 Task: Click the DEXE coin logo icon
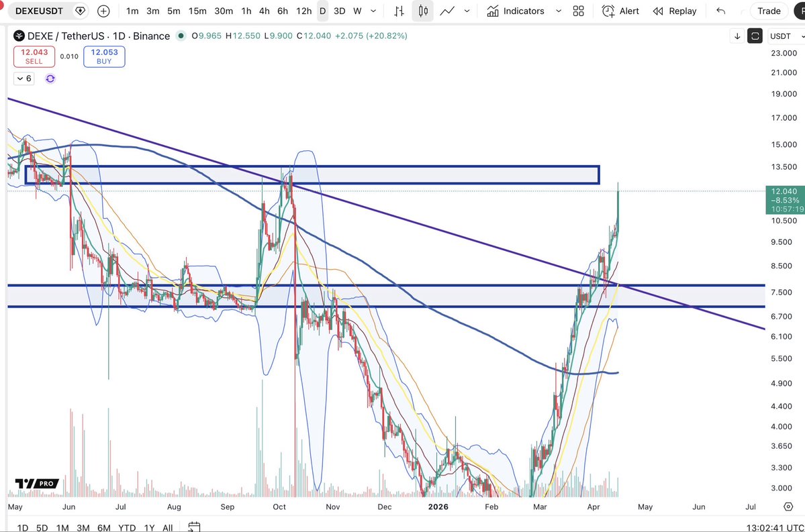(x=19, y=36)
